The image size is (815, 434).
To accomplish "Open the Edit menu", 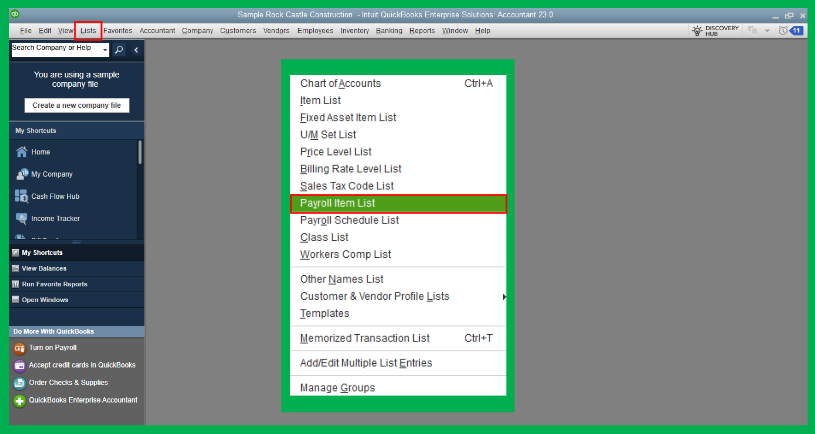I will [45, 31].
